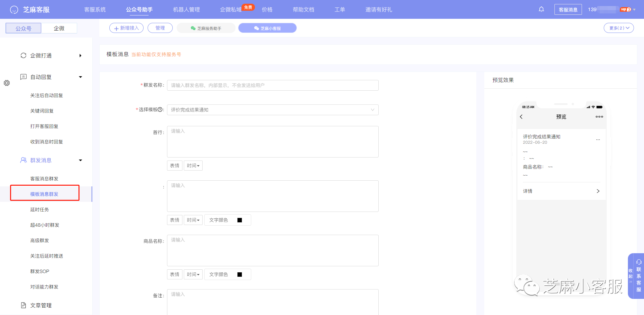Viewport: 644px width, 315px height.
Task: Switch to 客服系统 tab
Action: coord(95,10)
